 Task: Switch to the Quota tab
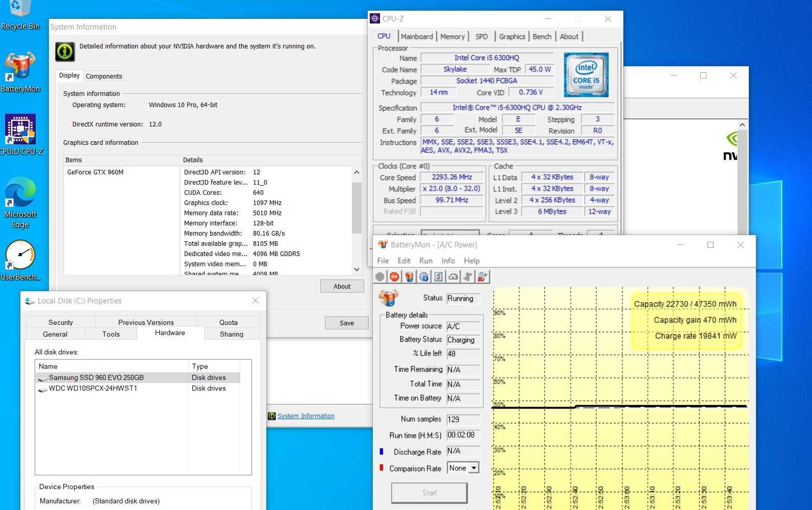(229, 322)
